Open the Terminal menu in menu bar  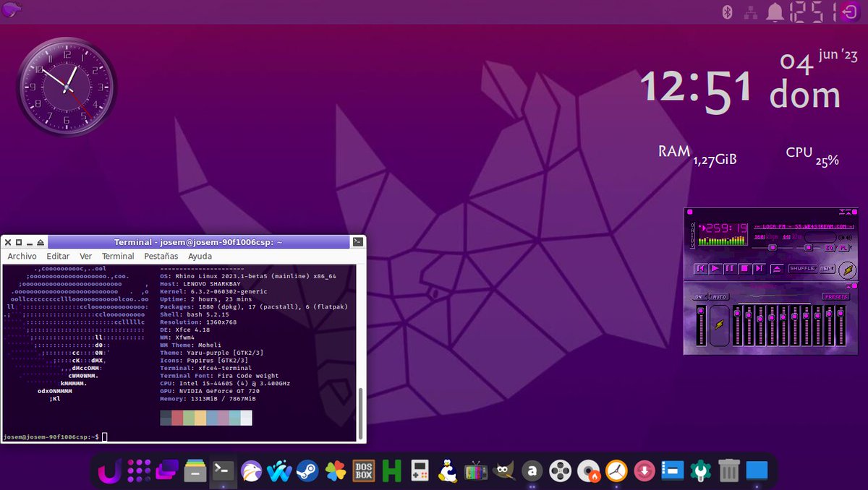coord(118,256)
